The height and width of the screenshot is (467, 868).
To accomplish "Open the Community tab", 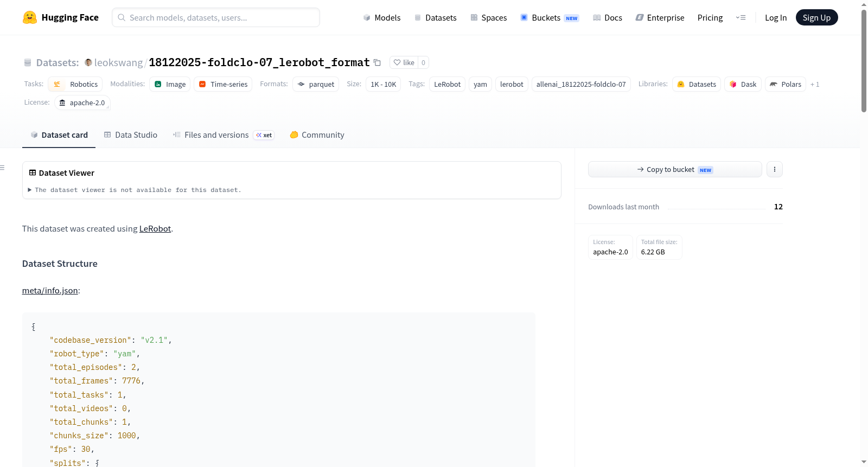I will coord(317,135).
